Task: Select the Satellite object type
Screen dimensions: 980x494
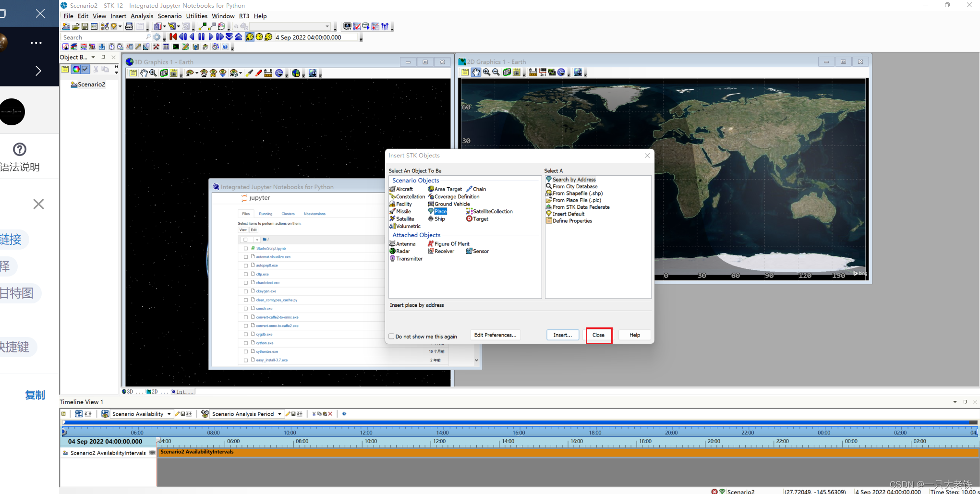Action: [402, 218]
